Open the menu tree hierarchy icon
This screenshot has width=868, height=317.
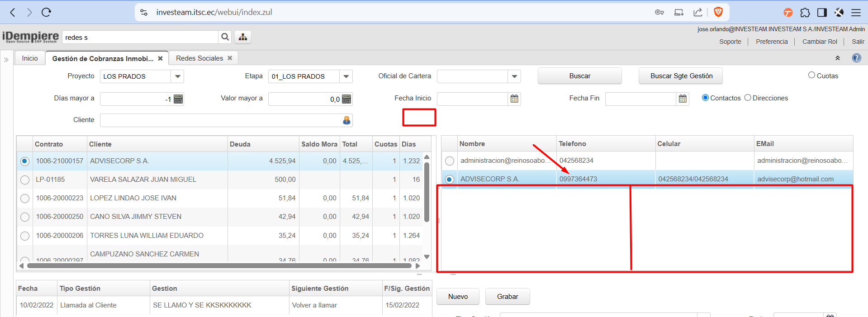tap(243, 37)
